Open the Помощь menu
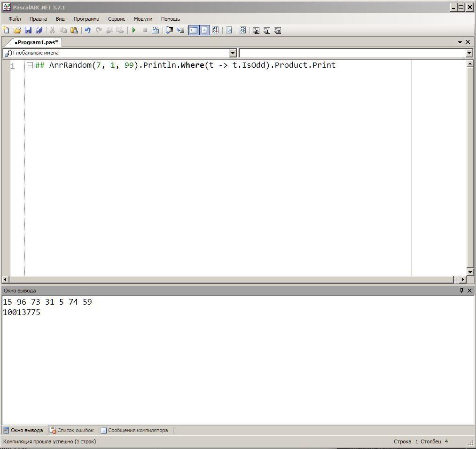Screen dimensions: 476x449 171,19
